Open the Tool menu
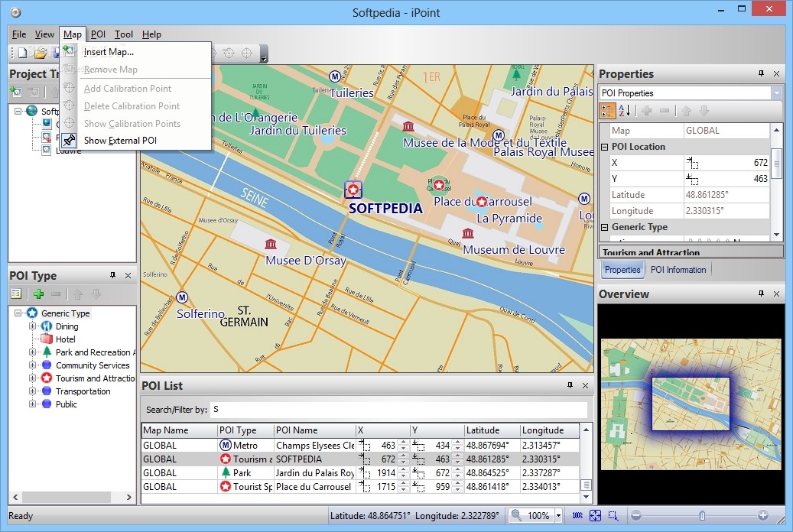The image size is (793, 532). pos(123,34)
